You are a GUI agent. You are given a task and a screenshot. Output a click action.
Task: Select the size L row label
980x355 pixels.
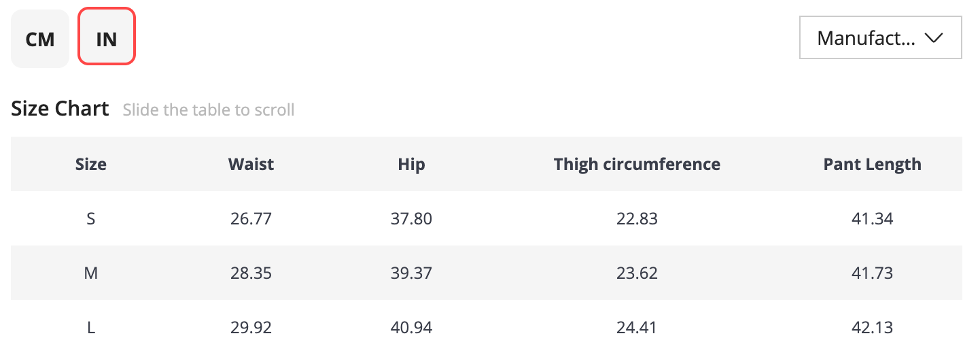pos(91,328)
